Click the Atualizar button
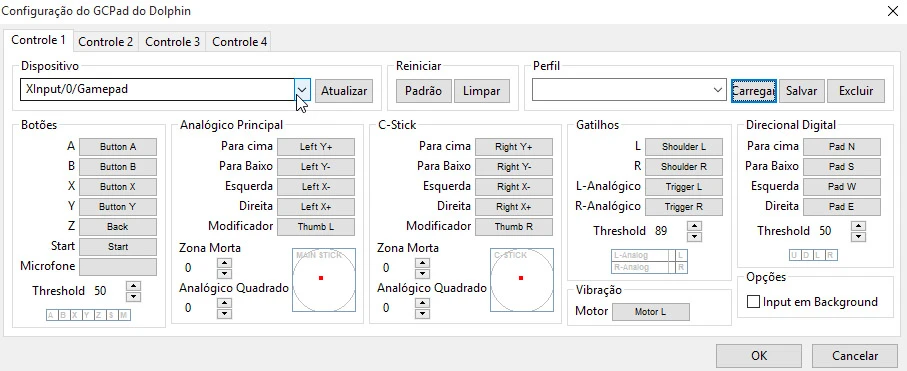907x371 pixels. (344, 91)
